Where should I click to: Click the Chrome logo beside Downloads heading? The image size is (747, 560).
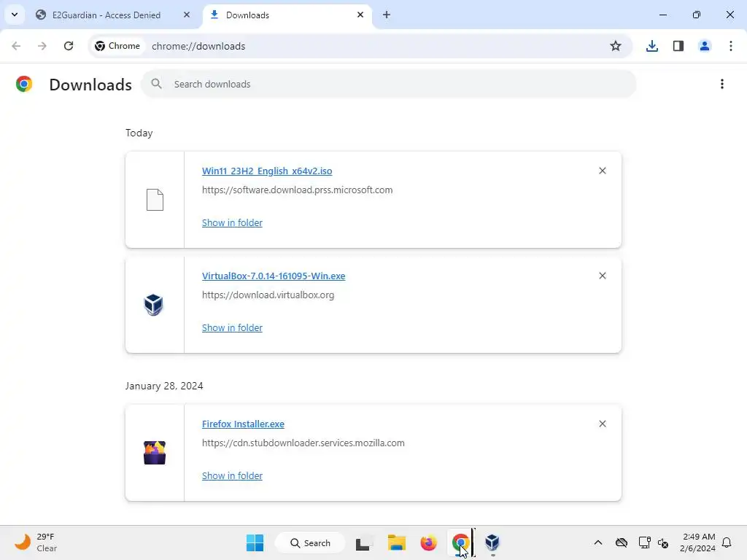click(24, 85)
